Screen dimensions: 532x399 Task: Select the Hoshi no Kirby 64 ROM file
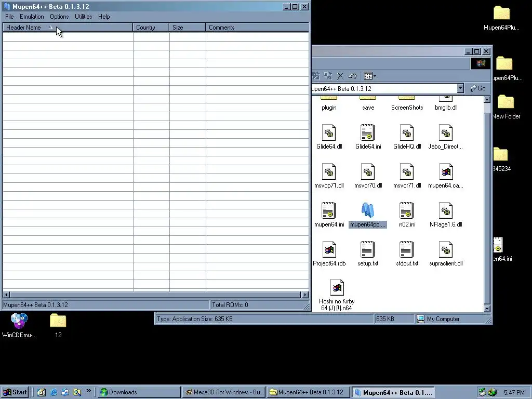337,288
